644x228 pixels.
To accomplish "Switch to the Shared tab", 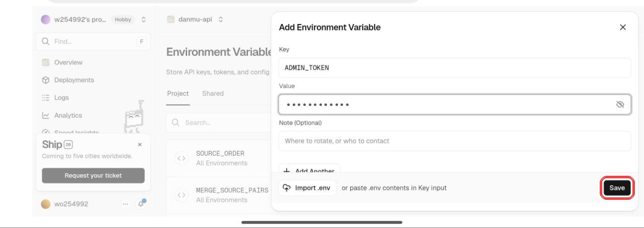I will point(213,93).
